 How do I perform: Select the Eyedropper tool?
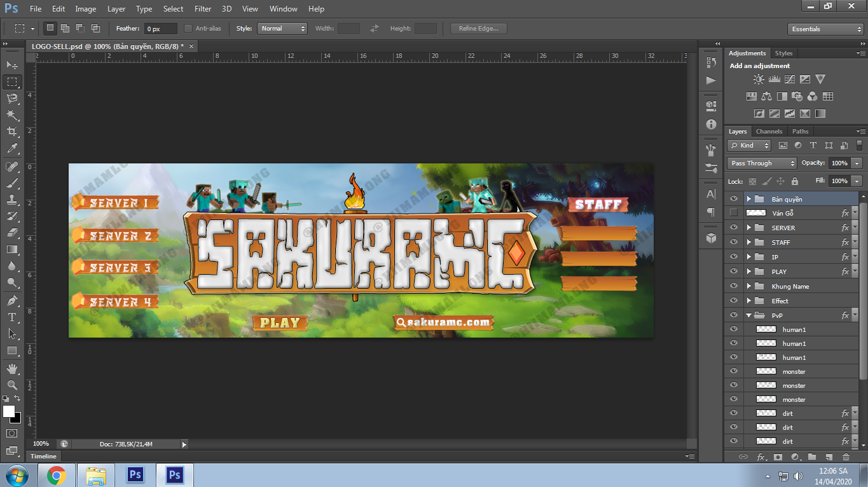12,149
